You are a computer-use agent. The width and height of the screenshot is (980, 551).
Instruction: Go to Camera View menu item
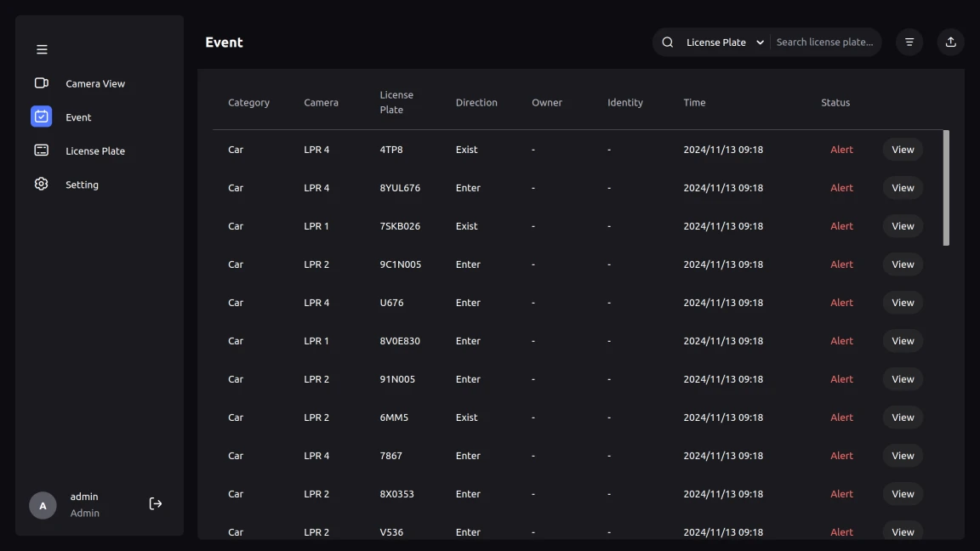click(x=95, y=83)
